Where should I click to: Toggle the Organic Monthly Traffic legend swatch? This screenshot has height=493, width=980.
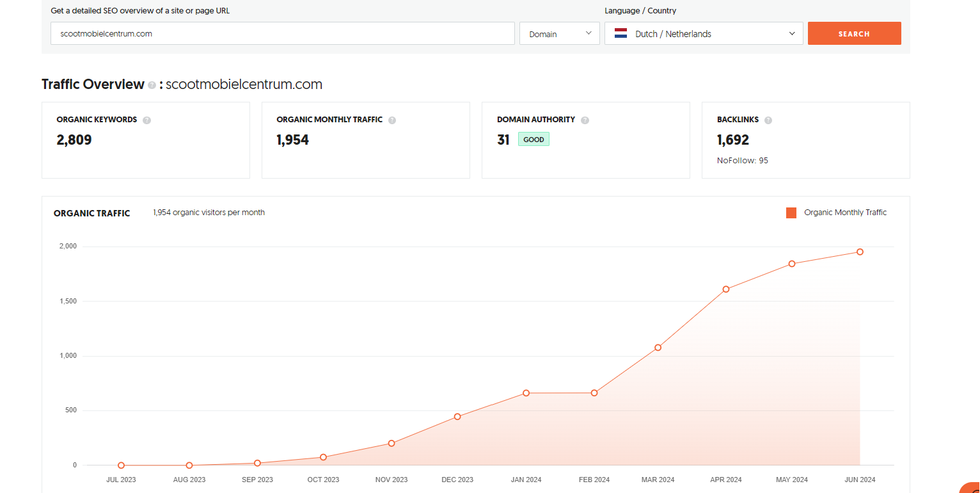[x=791, y=213]
